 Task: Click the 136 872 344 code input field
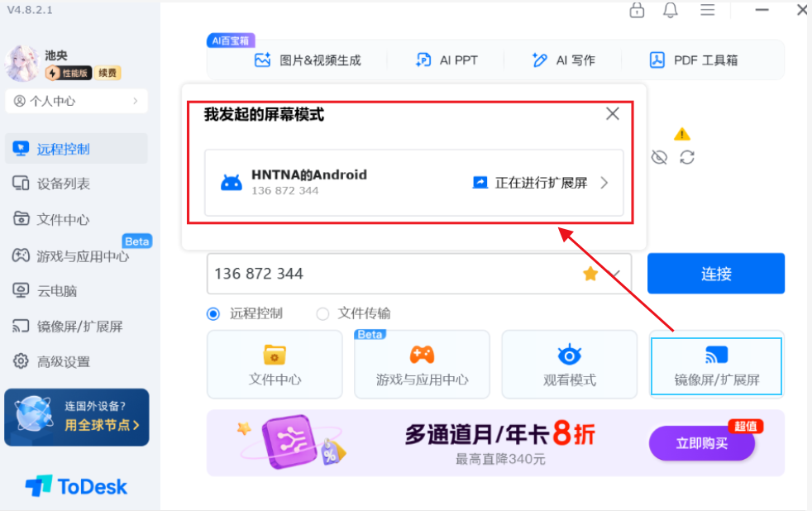point(372,274)
